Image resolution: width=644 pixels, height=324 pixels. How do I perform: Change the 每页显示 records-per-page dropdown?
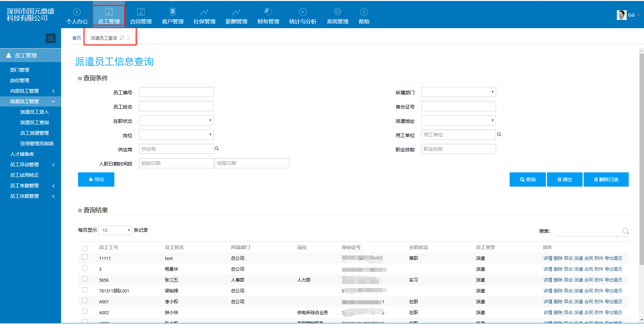[115, 230]
